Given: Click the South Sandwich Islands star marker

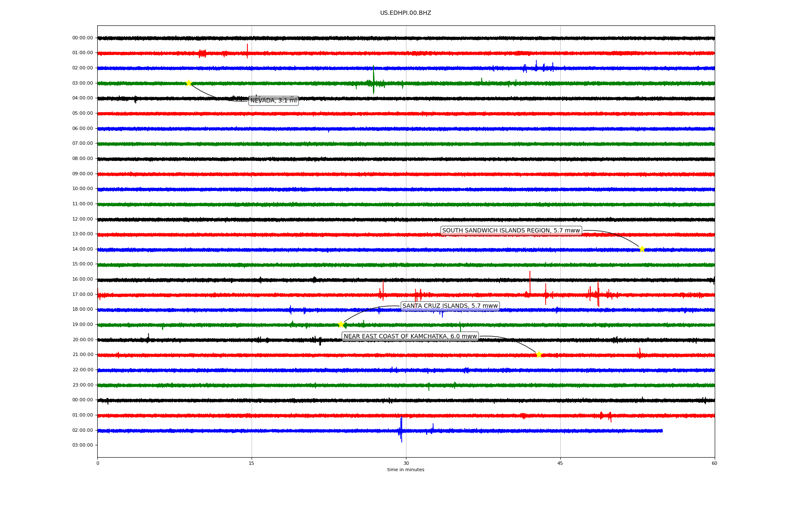Looking at the screenshot, I should (x=642, y=249).
